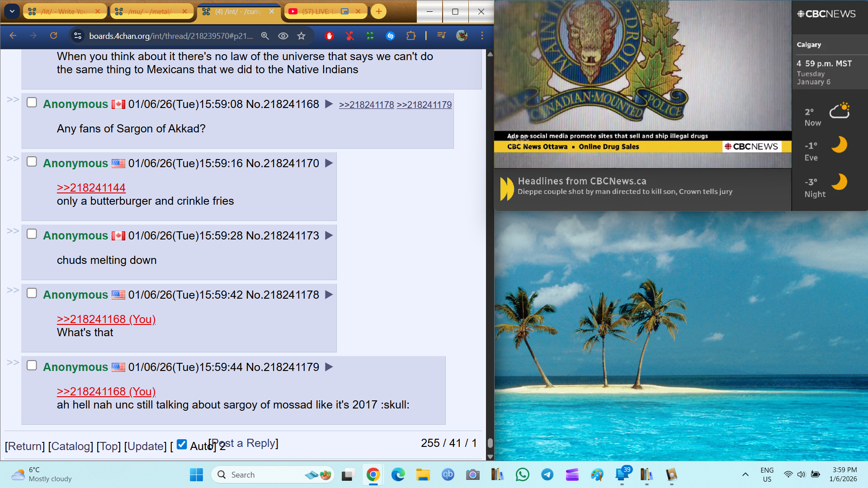Screen dimensions: 868x488
Task: Click the [Catalog] link
Action: (71, 446)
